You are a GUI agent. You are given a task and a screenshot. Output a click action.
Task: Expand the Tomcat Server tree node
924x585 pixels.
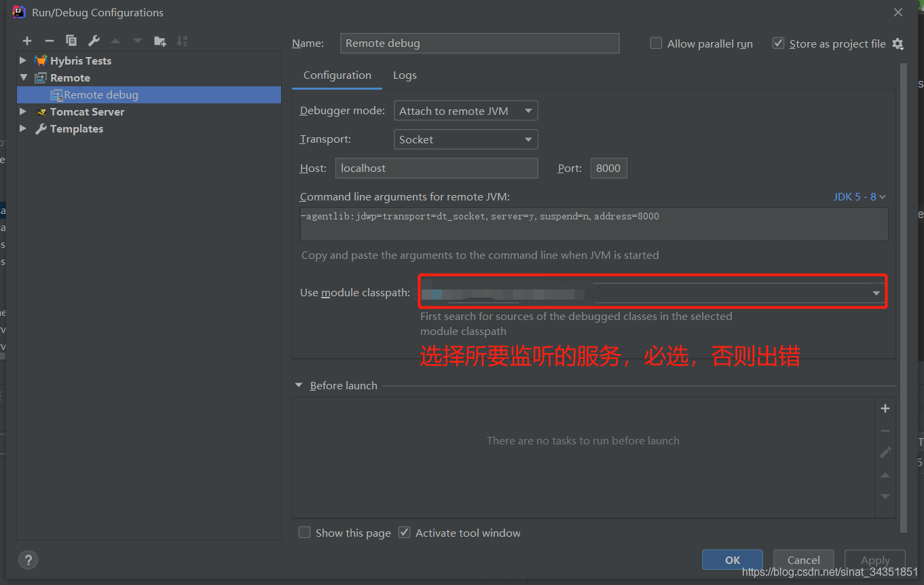pyautogui.click(x=23, y=111)
